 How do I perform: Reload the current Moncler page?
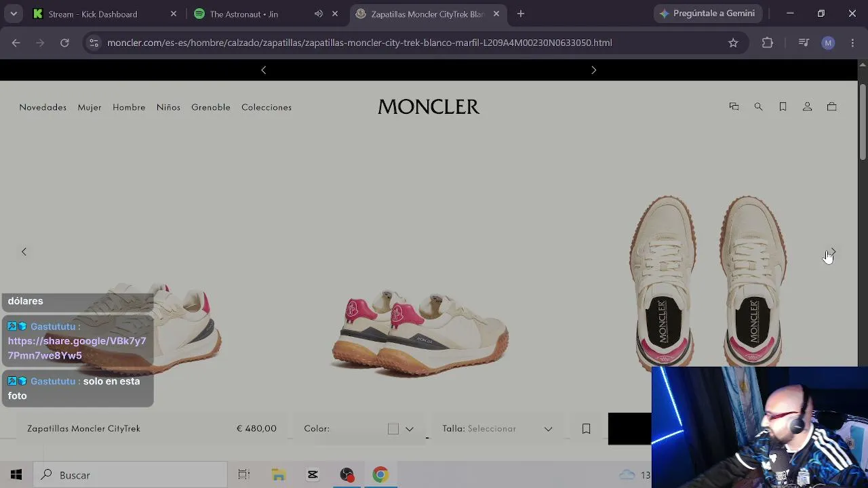point(64,43)
